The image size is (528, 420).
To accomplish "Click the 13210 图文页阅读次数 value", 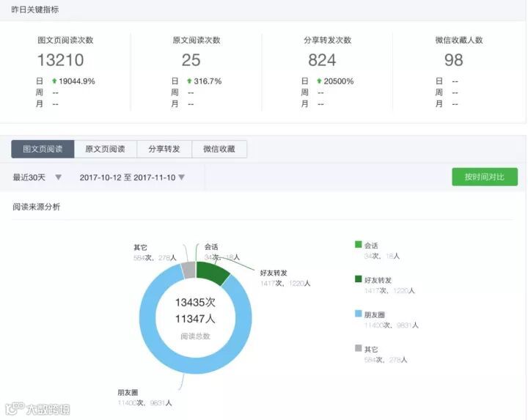I will [x=60, y=60].
